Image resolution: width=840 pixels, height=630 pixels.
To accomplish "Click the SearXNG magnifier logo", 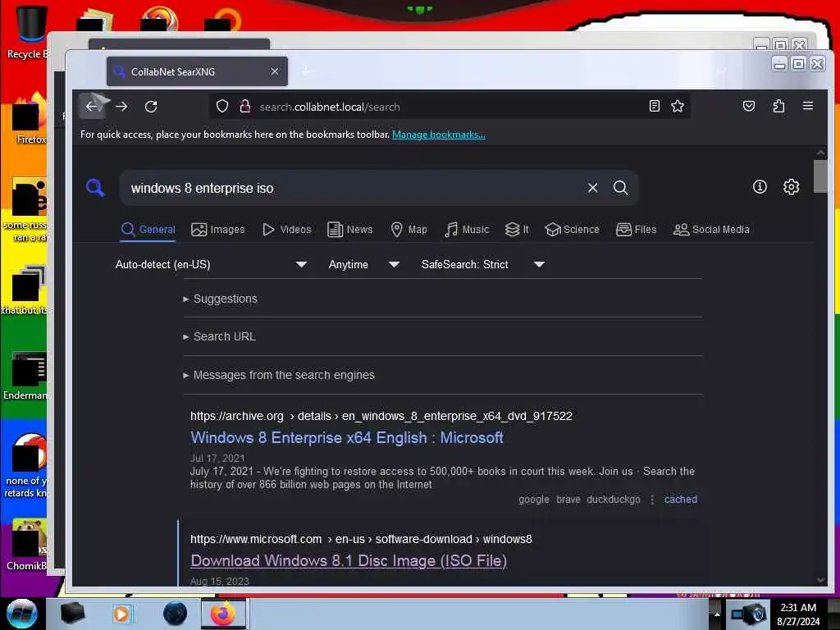I will [95, 188].
